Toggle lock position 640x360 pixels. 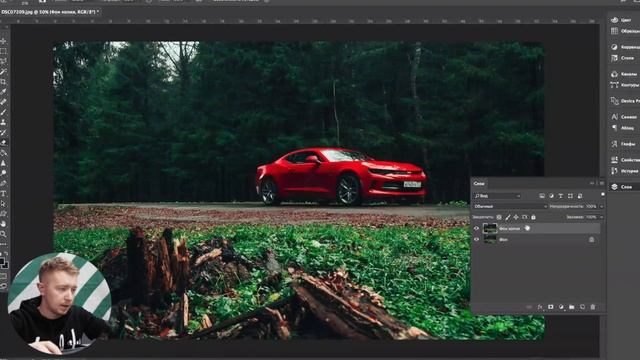(516, 217)
